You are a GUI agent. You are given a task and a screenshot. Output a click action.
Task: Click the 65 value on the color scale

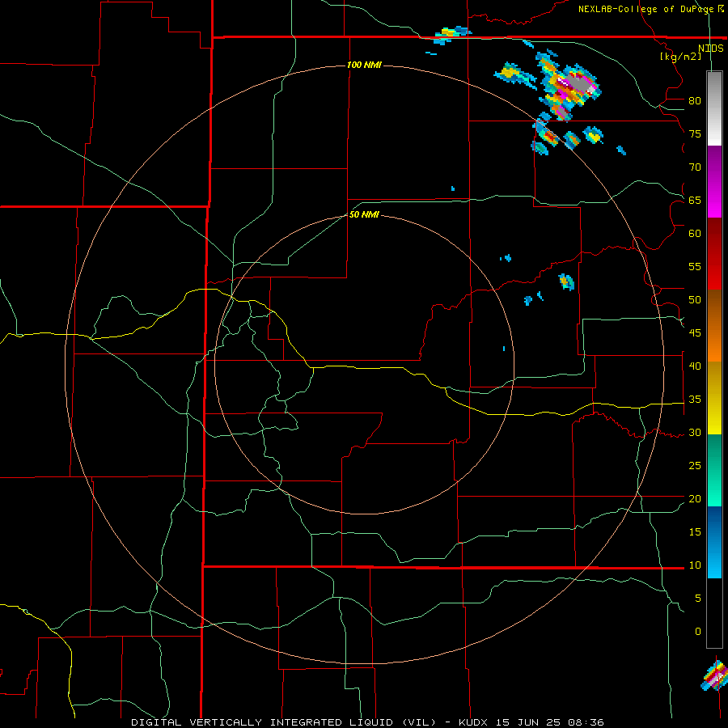point(695,200)
